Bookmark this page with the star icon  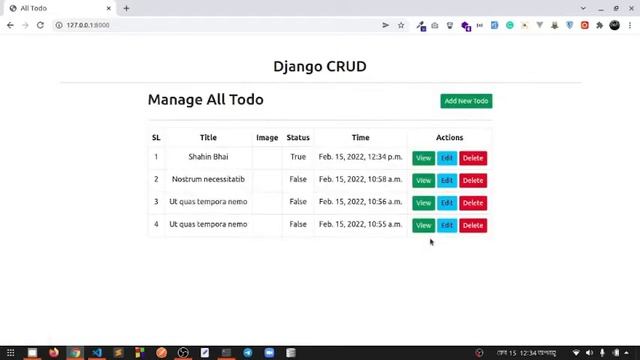tap(401, 25)
